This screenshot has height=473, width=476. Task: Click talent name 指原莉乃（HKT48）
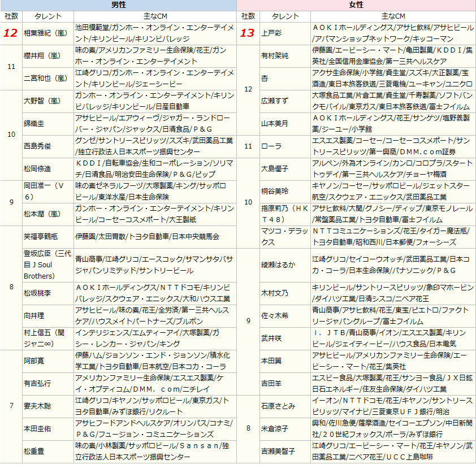285,214
